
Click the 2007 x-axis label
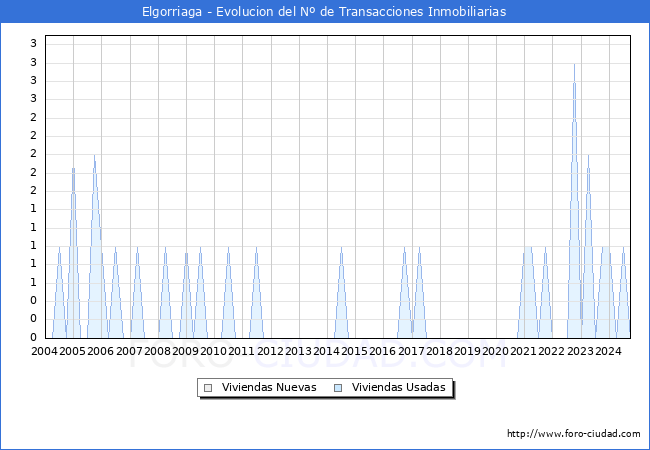[x=129, y=351]
